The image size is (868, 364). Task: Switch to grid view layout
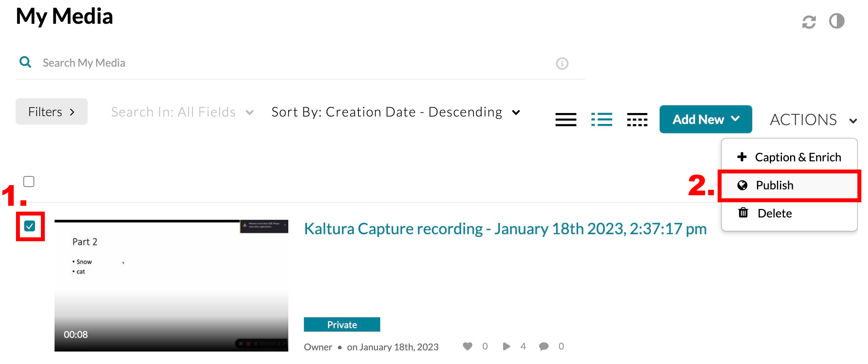(x=637, y=119)
